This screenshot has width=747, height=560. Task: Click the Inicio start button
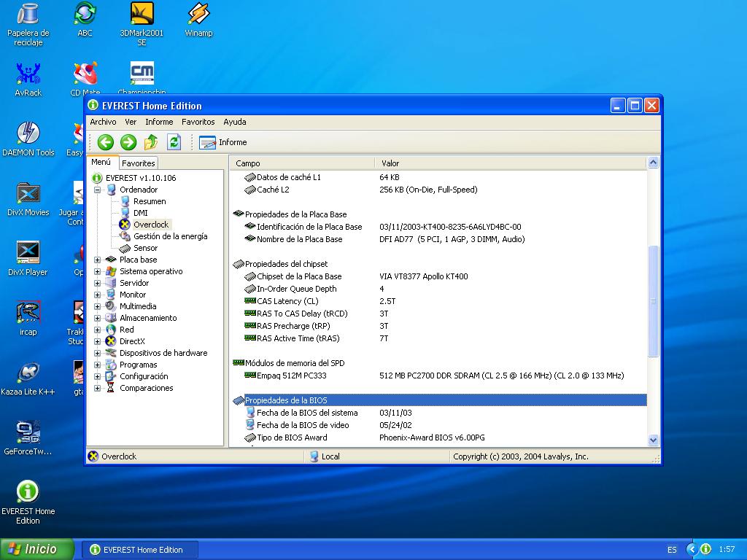tap(36, 549)
